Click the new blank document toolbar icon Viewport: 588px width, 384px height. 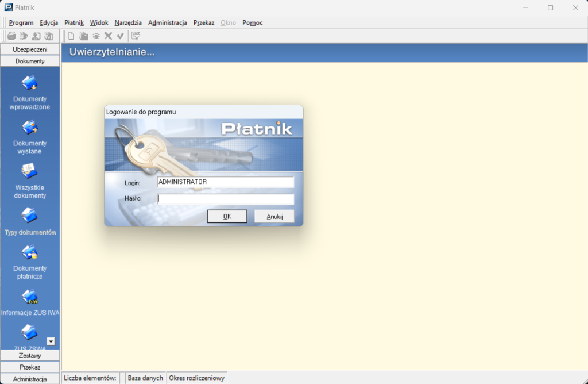(71, 36)
